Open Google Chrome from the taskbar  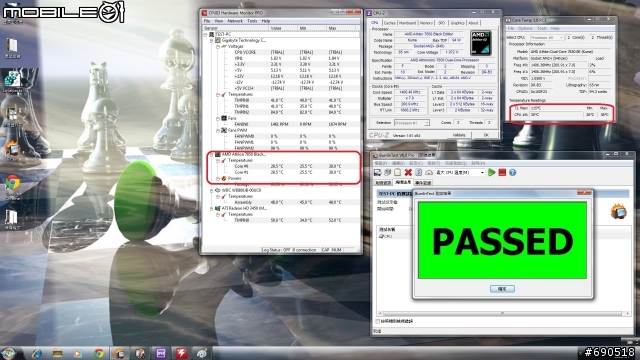click(x=99, y=353)
